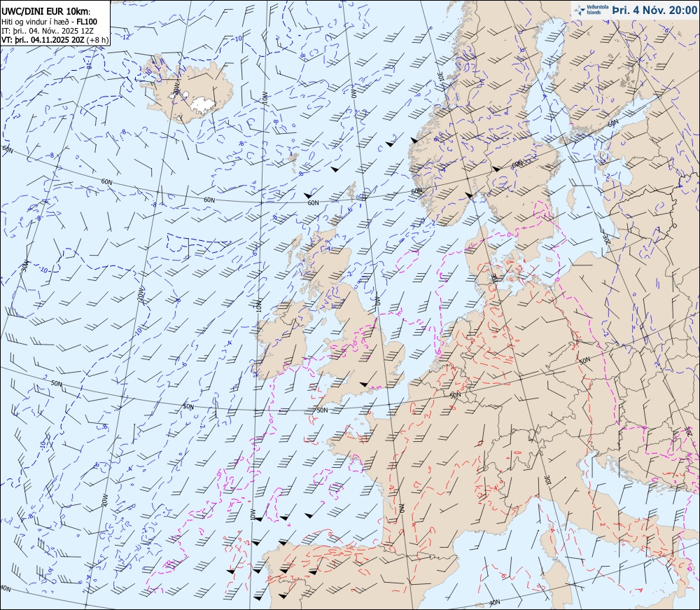The width and height of the screenshot is (700, 610).
Task: Click the 'Hiti og vindur í hæð - FL100' line
Action: pos(49,22)
